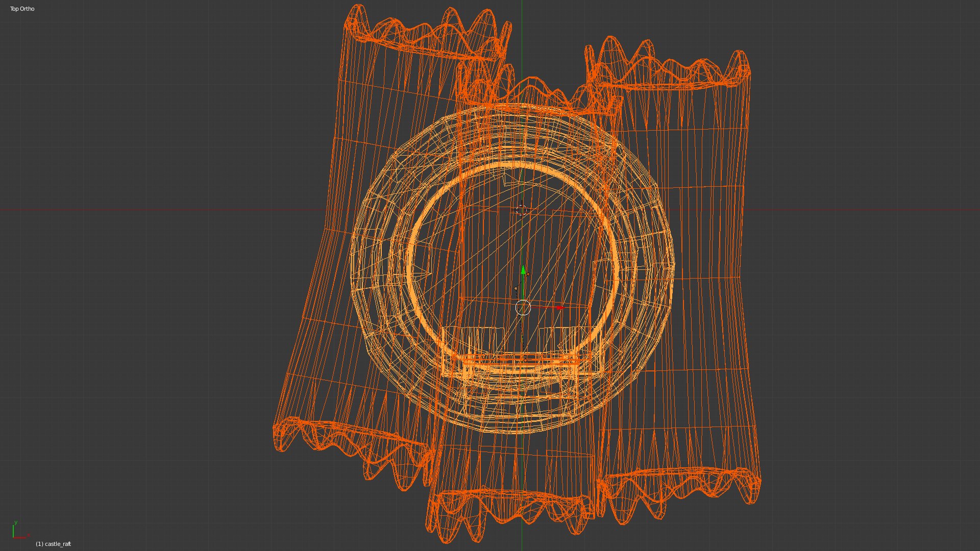
Task: Click the red X-axis manipulator arrow
Action: [559, 308]
